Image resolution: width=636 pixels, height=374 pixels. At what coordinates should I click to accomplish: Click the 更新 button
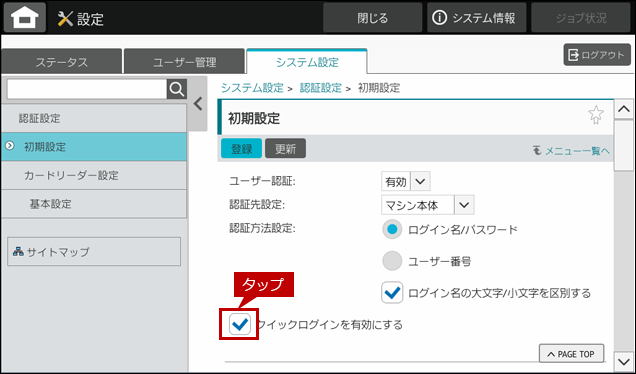(x=285, y=149)
